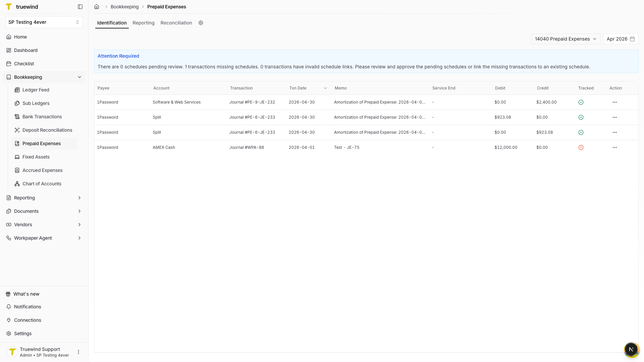The image size is (644, 362).
Task: Open Accrued Expenses under Bookkeeping
Action: [x=44, y=170]
